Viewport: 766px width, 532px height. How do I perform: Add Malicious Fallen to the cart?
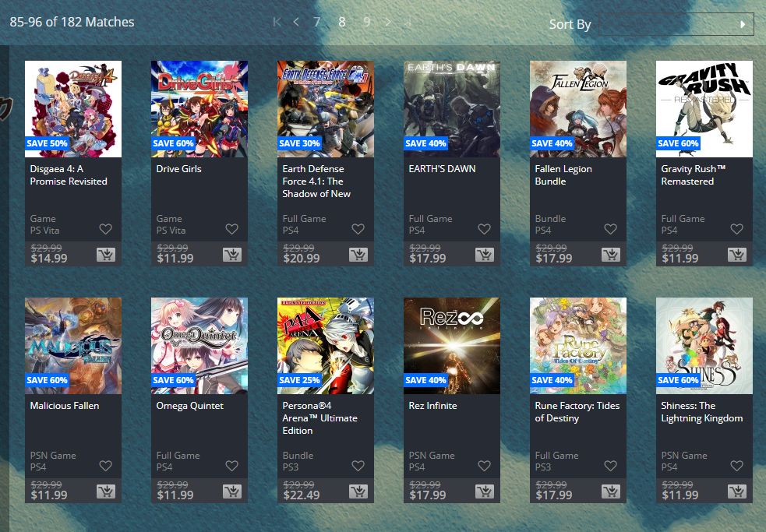tap(105, 491)
